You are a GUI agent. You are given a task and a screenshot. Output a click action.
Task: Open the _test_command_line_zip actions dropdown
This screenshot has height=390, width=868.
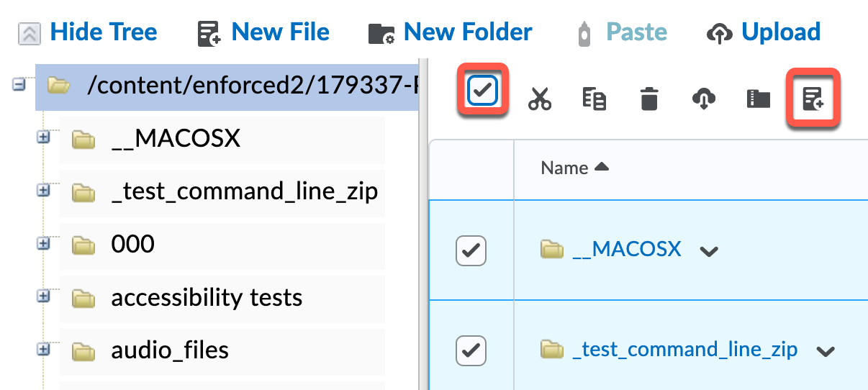point(826,351)
